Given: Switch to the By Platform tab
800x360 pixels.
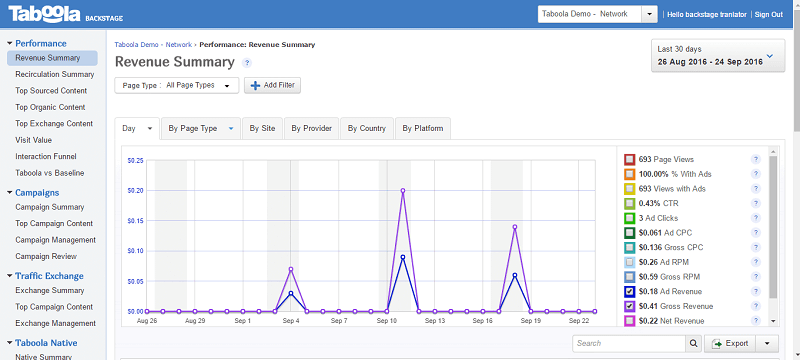Looking at the screenshot, I should pyautogui.click(x=422, y=128).
